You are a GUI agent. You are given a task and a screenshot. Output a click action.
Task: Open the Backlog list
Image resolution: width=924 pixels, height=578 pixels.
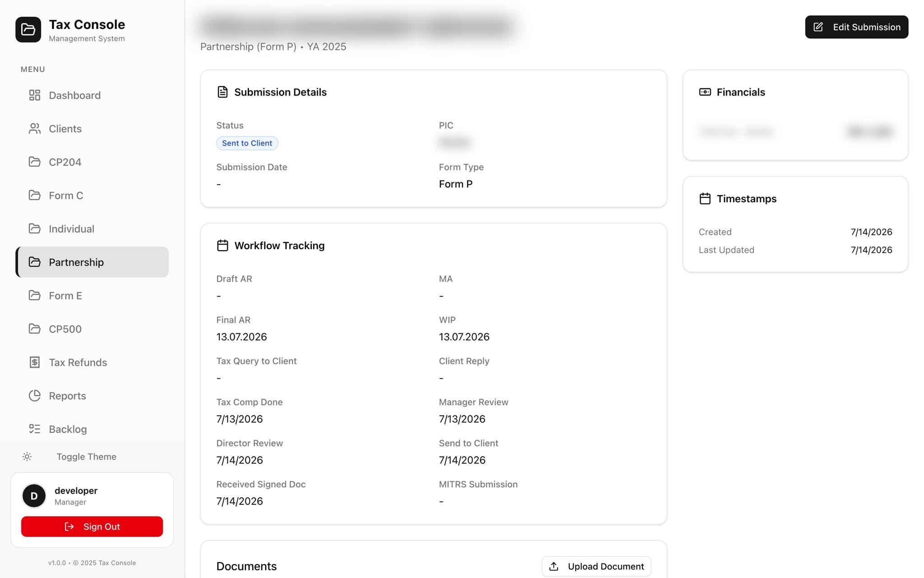point(92,429)
